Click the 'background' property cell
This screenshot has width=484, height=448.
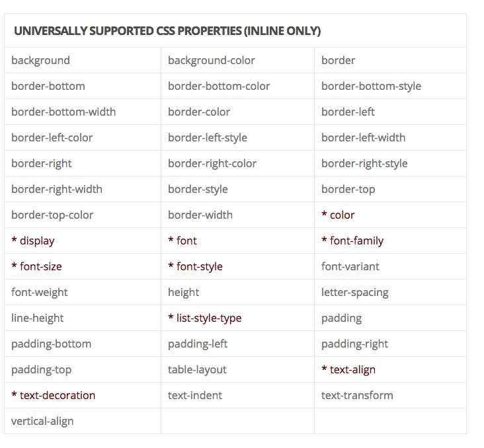click(83, 60)
